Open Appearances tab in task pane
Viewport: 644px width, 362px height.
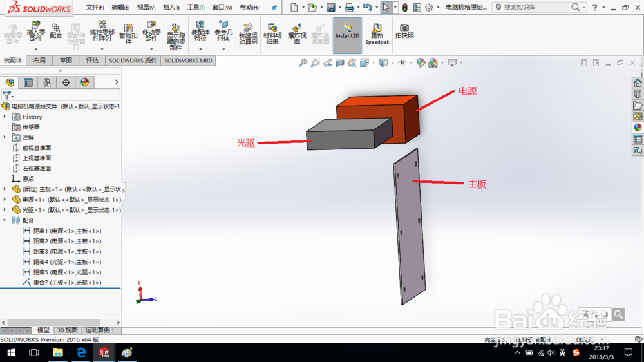coord(638,128)
